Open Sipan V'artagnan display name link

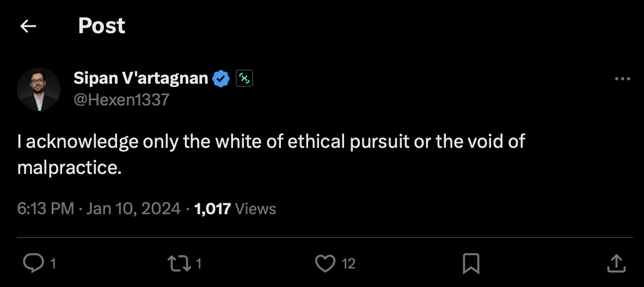[140, 79]
